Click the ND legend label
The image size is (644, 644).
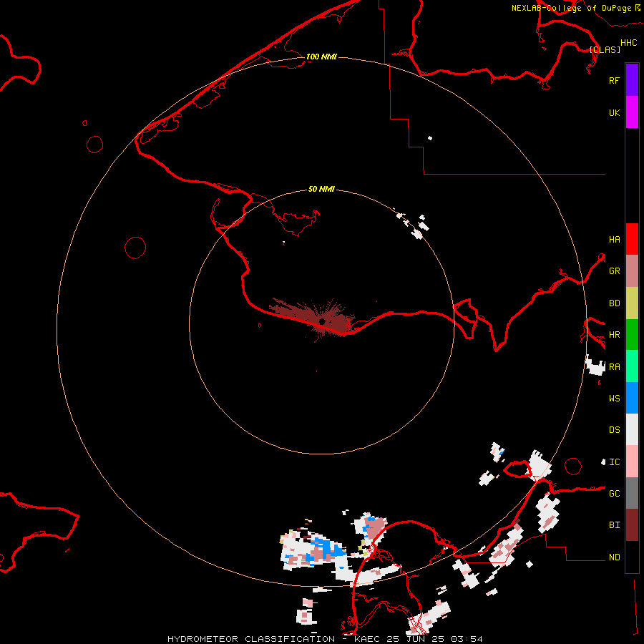(x=614, y=557)
